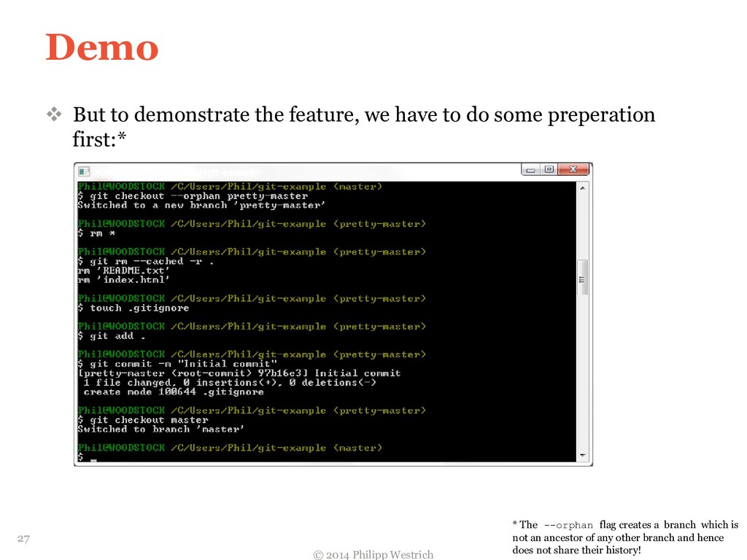This screenshot has height=560, width=747.
Task: Click the 'Demo' slide heading
Action: tap(102, 47)
